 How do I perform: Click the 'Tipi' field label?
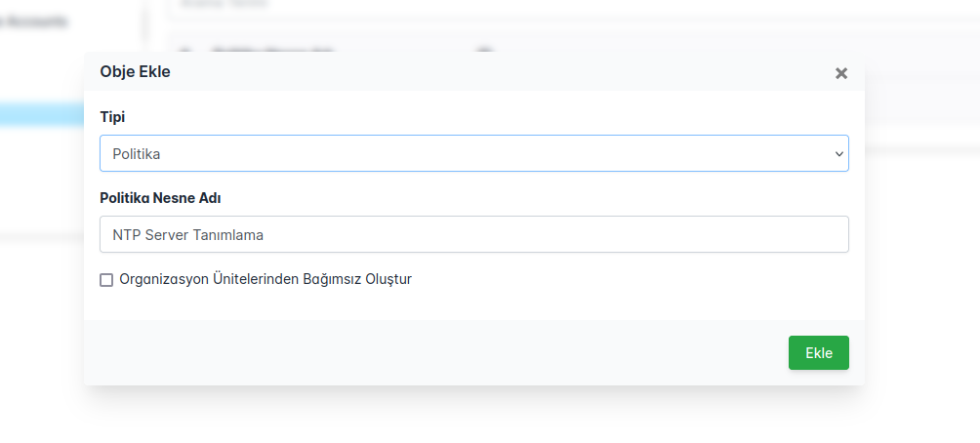coord(112,117)
